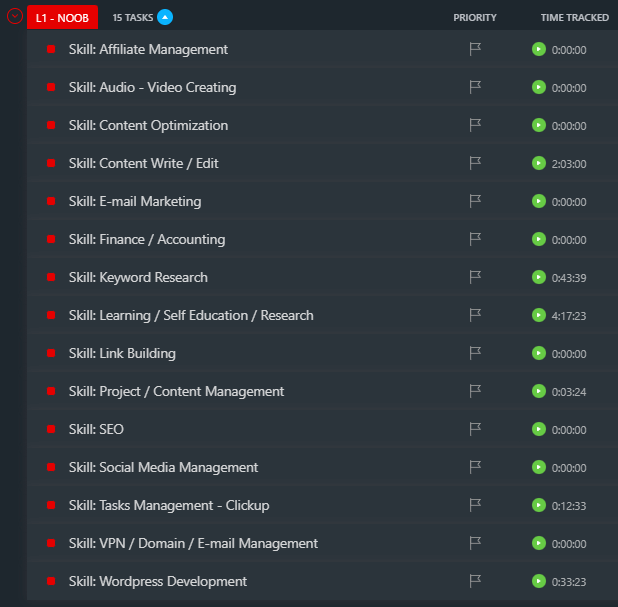The height and width of the screenshot is (607, 618).
Task: Toggle status square of Skill: Audio - Video Creating
Action: click(51, 87)
